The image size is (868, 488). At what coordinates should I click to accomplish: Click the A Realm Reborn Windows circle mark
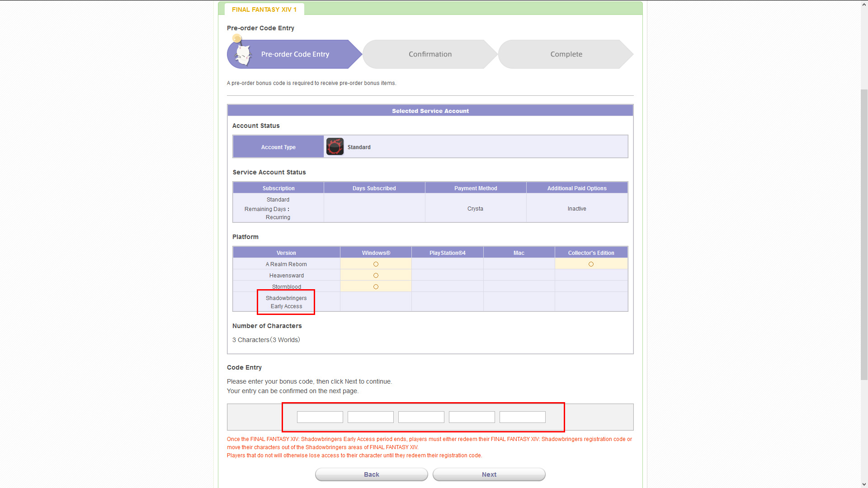pos(376,264)
